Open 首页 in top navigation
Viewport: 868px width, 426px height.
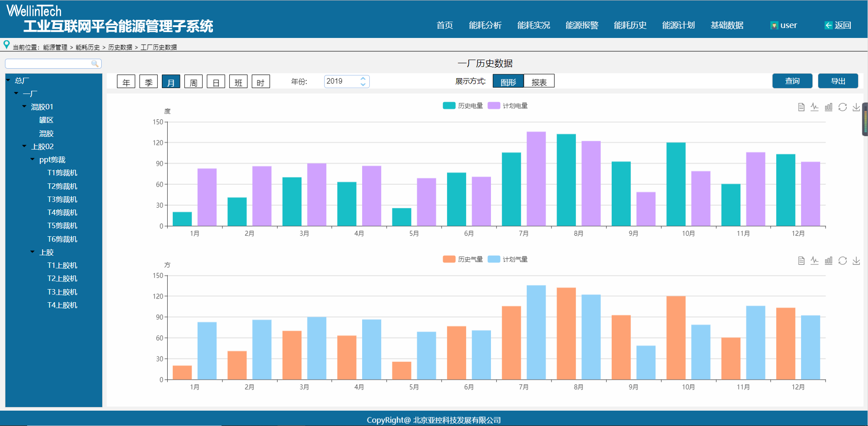(445, 25)
